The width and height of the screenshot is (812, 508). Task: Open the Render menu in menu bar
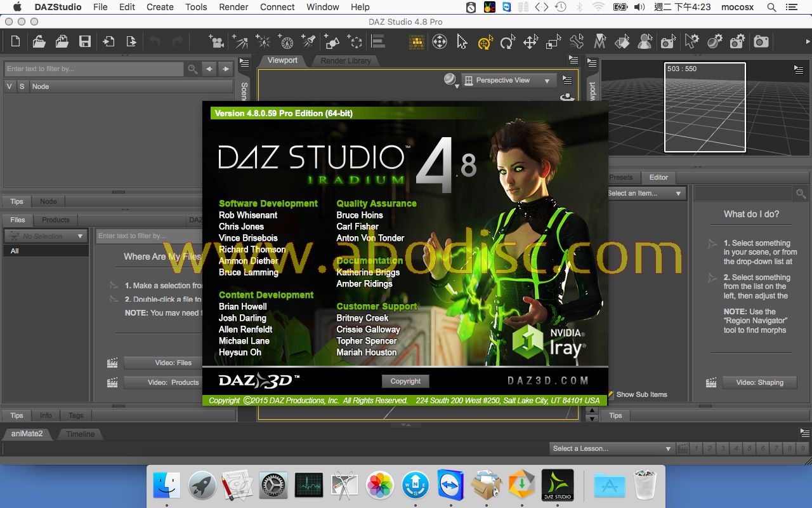tap(233, 7)
